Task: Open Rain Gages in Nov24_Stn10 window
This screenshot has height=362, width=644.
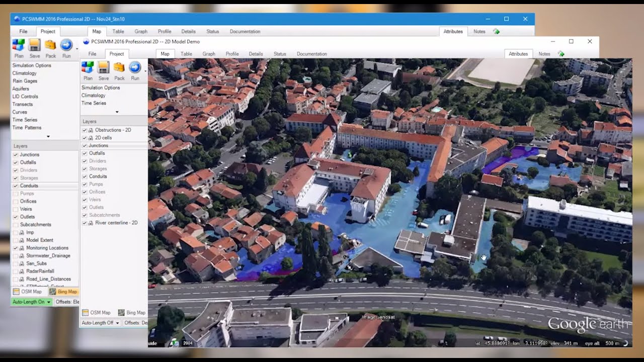Action: [x=25, y=81]
